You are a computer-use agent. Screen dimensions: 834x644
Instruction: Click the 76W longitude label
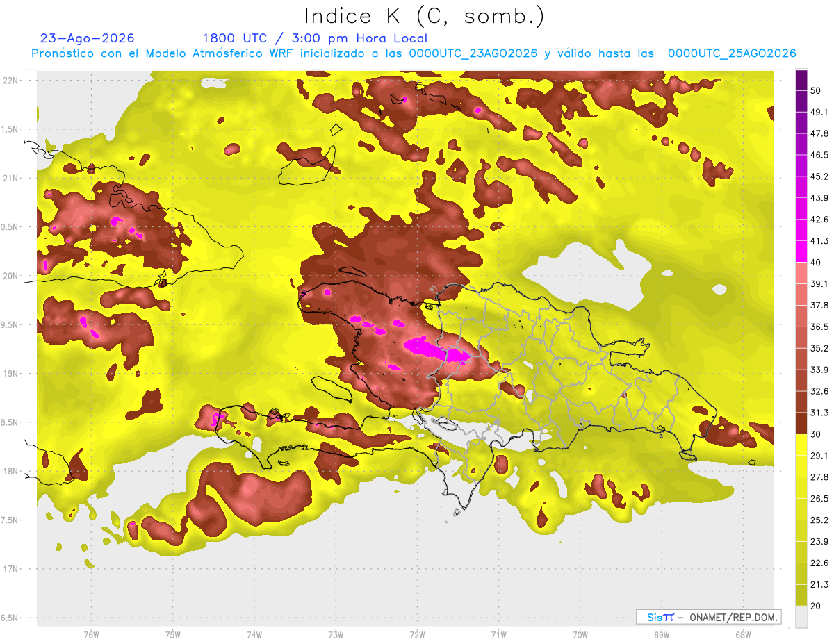click(91, 634)
